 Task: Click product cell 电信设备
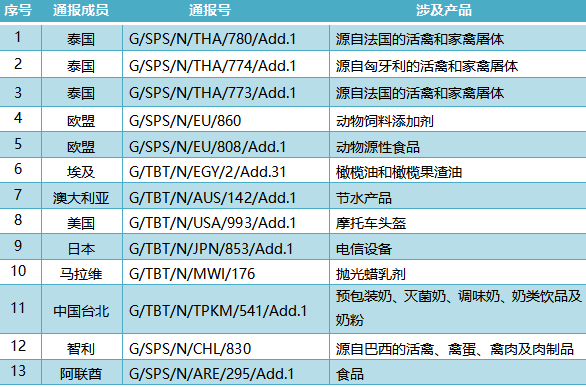[x=364, y=249]
